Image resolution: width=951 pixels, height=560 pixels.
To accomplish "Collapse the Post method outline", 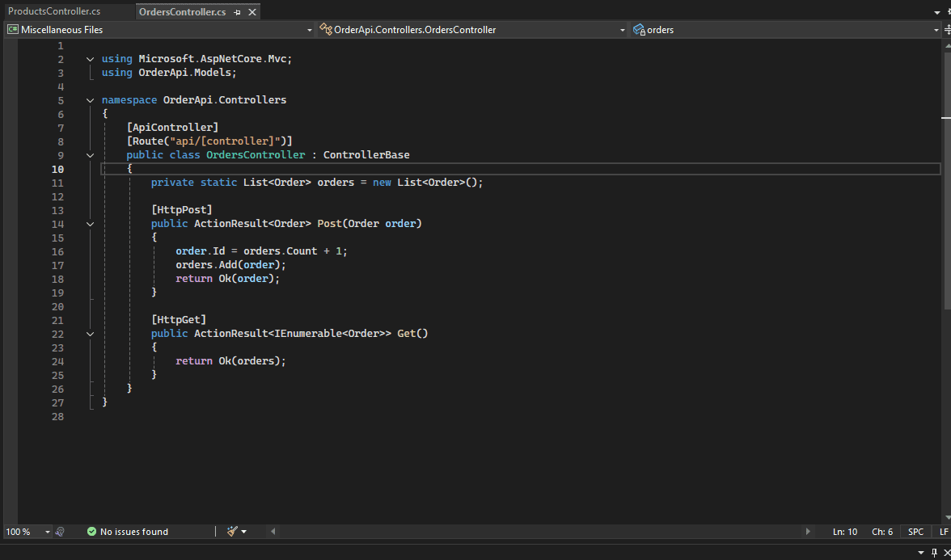I will coord(90,224).
